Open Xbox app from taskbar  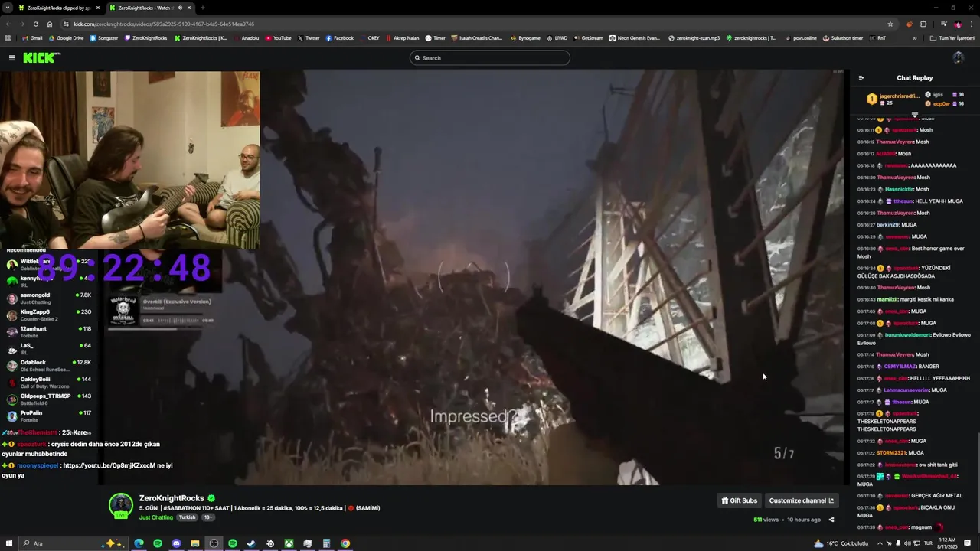point(289,543)
